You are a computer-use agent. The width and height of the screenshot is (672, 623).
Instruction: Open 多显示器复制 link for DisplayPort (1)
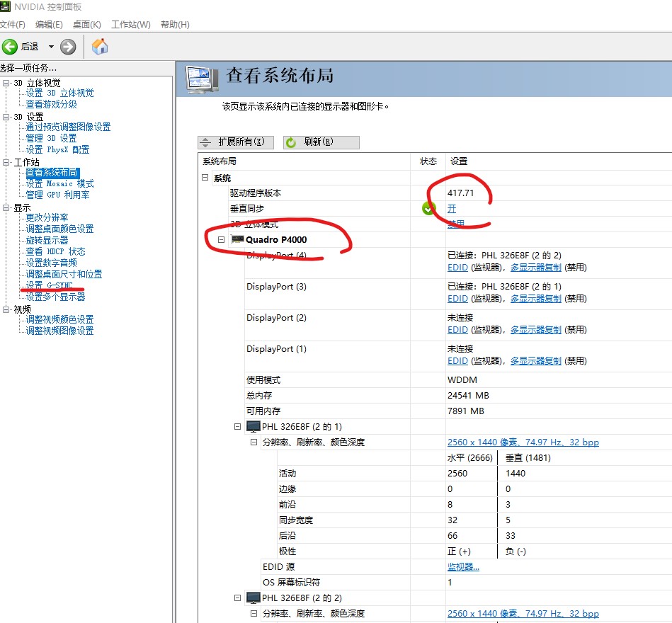click(536, 361)
